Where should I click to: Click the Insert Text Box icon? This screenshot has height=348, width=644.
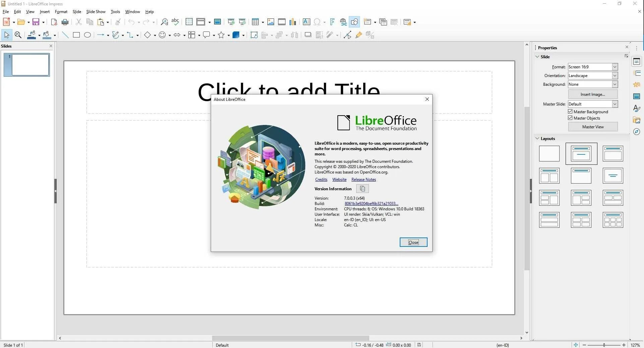[x=306, y=22]
